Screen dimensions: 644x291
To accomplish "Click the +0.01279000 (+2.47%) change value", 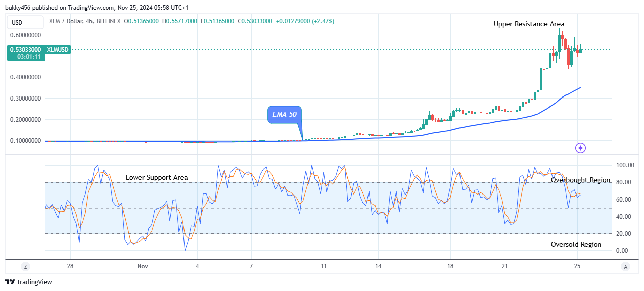I will [x=305, y=21].
